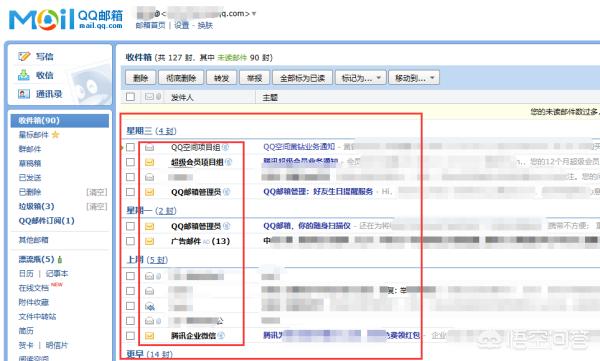Open the 移动到... dropdown
The image size is (600, 361).
414,78
